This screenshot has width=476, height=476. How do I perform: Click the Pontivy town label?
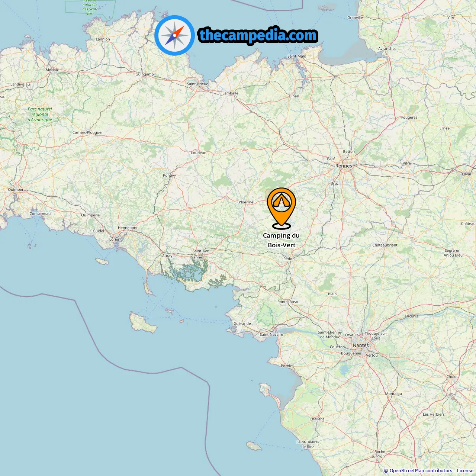[169, 175]
